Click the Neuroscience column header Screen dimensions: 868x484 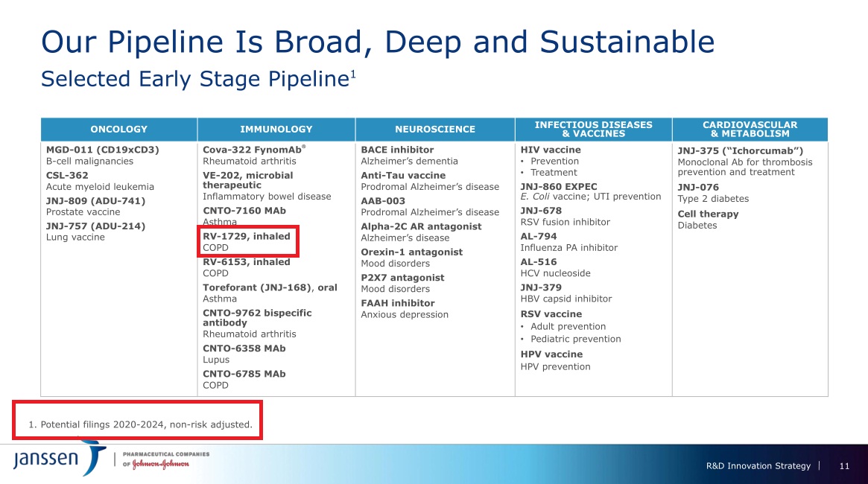[x=434, y=130]
